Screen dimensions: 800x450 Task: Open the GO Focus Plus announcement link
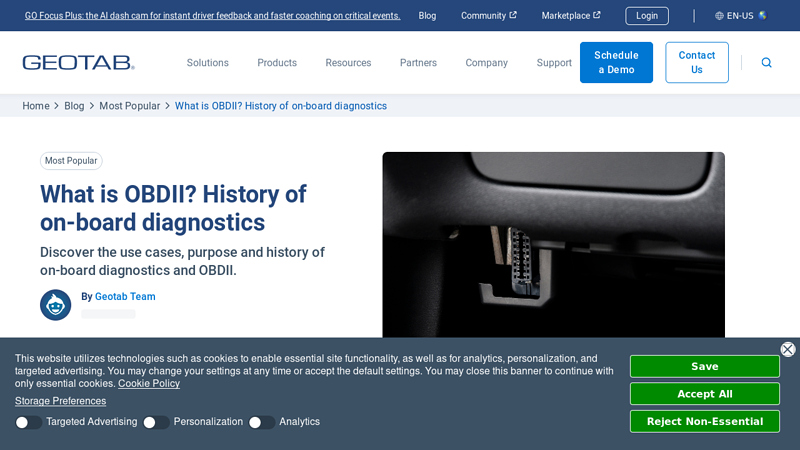tap(213, 16)
